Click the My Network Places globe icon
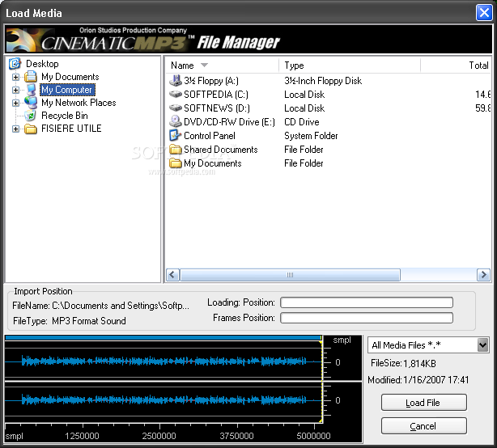This screenshot has width=497, height=448. click(x=31, y=103)
